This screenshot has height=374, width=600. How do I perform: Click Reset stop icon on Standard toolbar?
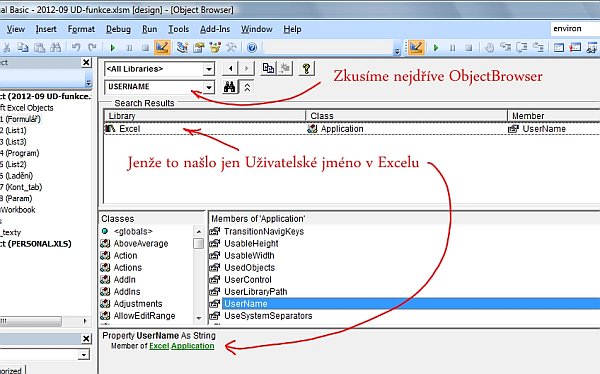pyautogui.click(x=145, y=47)
